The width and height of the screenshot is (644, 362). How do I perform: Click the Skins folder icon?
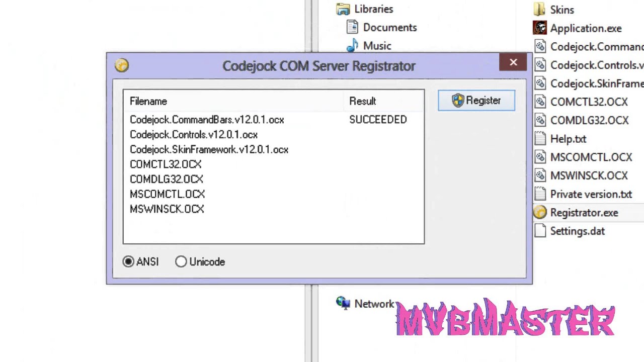(x=540, y=10)
